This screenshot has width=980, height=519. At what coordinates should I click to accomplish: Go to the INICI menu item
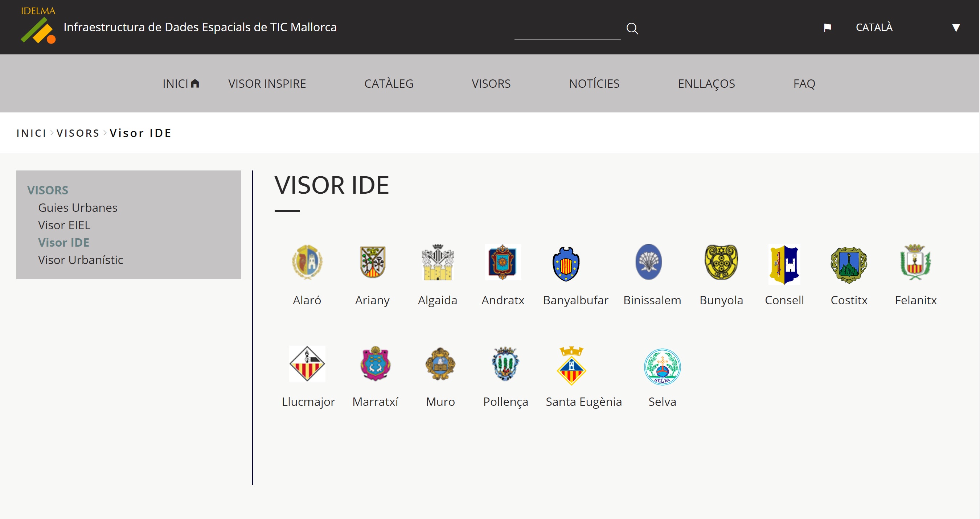click(181, 84)
